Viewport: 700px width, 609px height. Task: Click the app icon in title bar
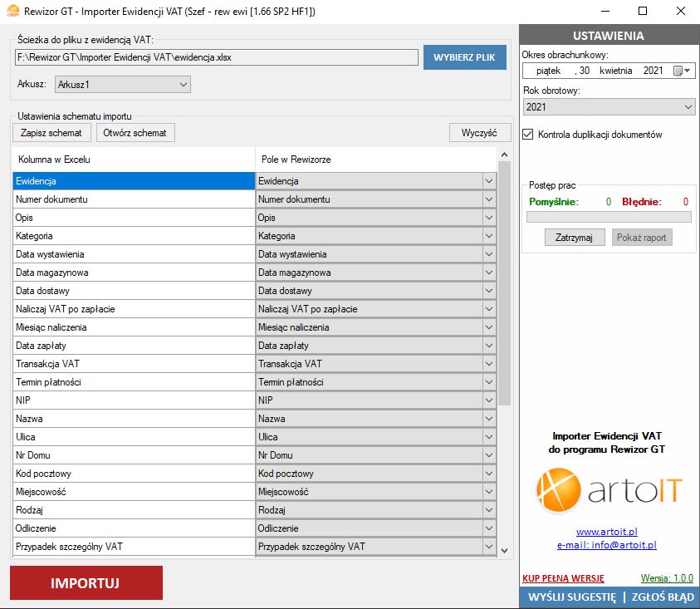(x=12, y=12)
